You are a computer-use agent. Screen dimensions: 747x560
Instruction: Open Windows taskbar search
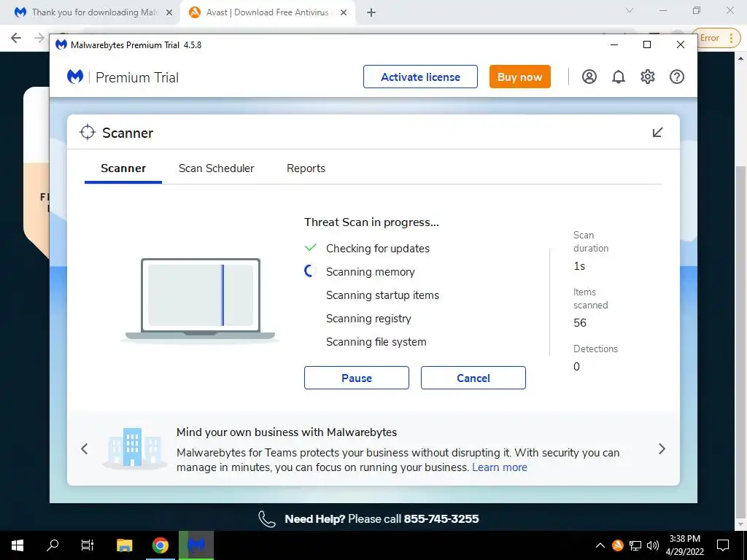53,545
